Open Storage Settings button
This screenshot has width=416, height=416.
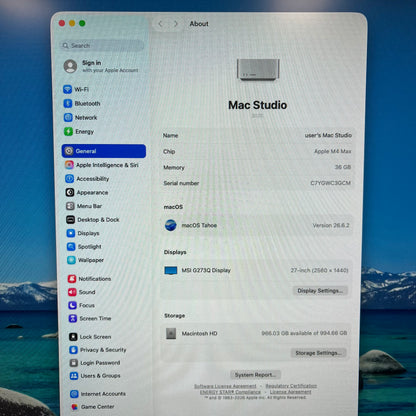(319, 353)
